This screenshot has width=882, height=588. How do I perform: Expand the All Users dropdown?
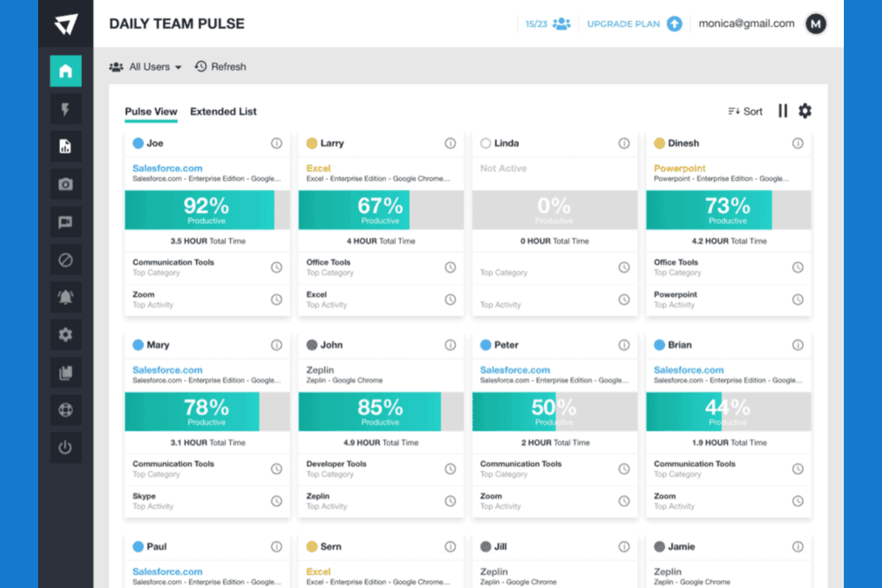point(145,67)
